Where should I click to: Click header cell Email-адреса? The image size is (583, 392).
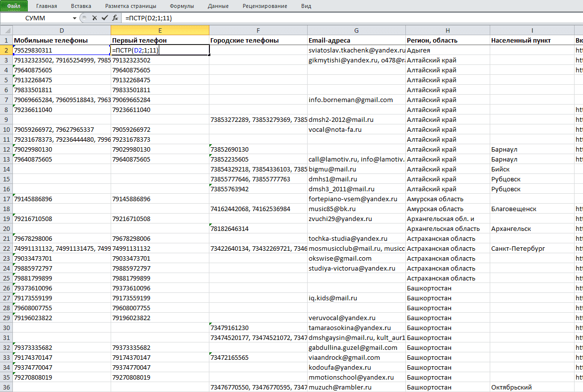click(356, 40)
